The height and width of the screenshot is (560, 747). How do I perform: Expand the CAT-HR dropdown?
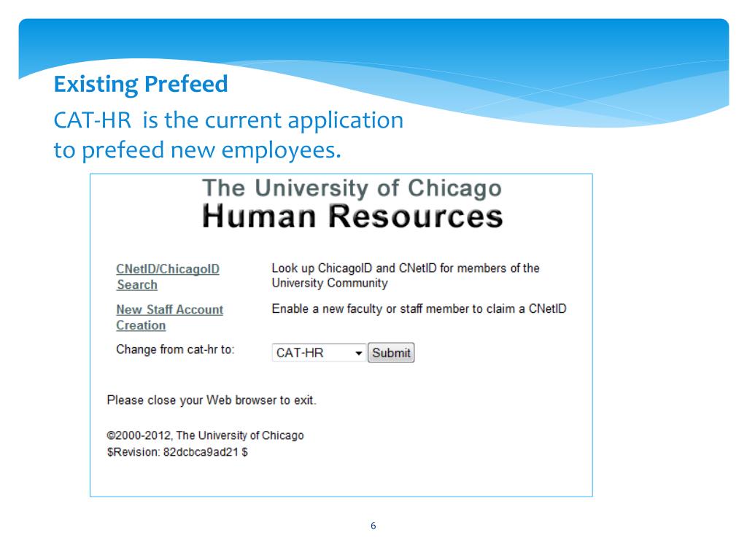pyautogui.click(x=319, y=353)
